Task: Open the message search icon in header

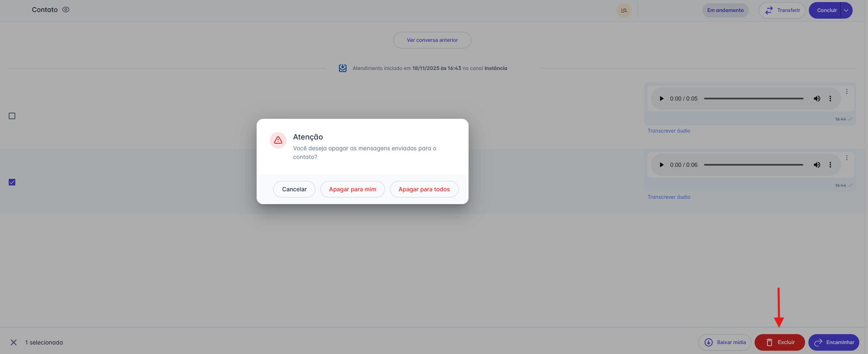Action: (624, 10)
